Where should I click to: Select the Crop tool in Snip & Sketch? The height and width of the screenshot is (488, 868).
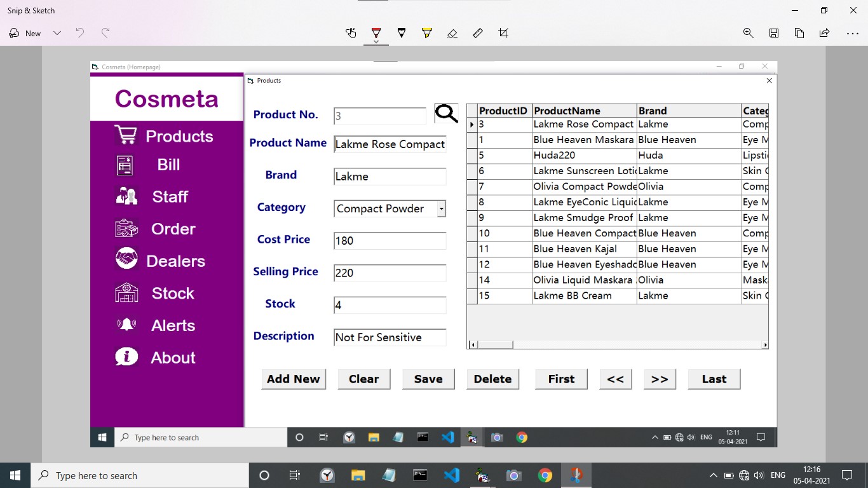coord(503,32)
